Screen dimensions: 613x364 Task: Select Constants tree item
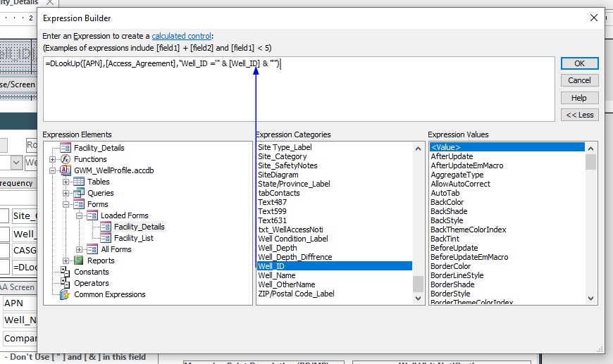click(x=92, y=272)
